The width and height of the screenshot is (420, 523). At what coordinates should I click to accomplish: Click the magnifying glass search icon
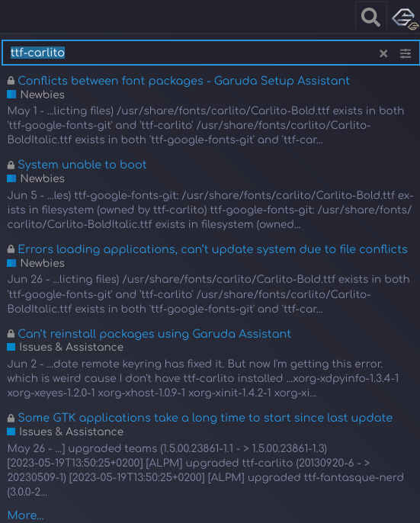click(370, 18)
